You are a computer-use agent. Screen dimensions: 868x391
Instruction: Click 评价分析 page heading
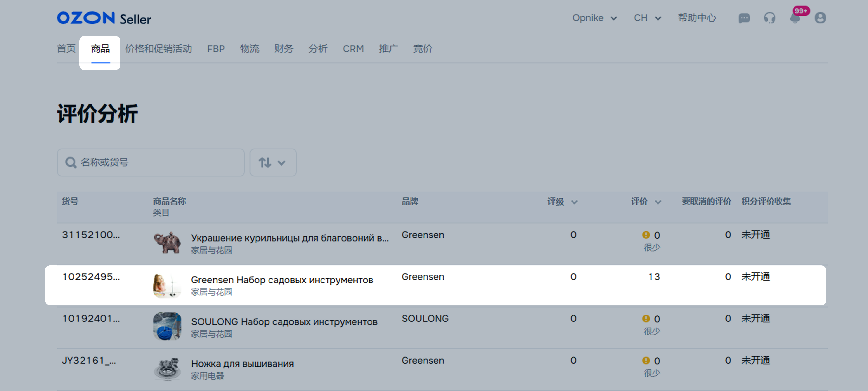[x=97, y=114]
